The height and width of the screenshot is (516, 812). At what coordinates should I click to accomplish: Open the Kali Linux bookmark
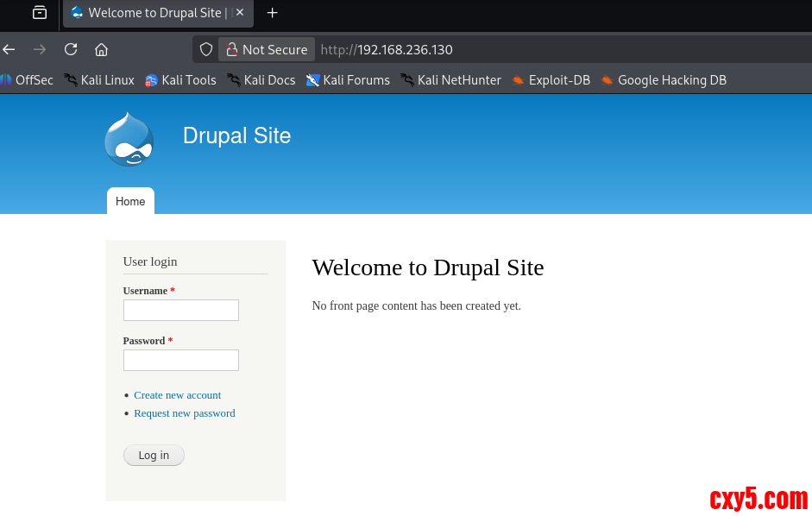[99, 80]
